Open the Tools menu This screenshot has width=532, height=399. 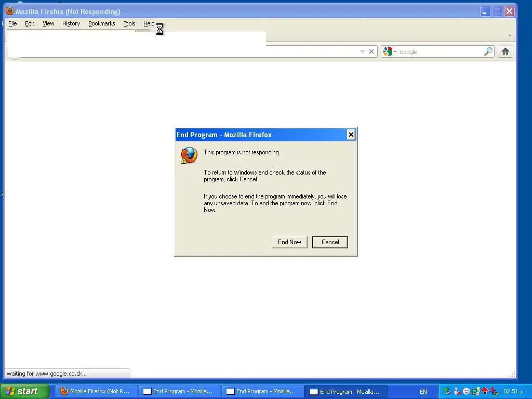[x=129, y=23]
